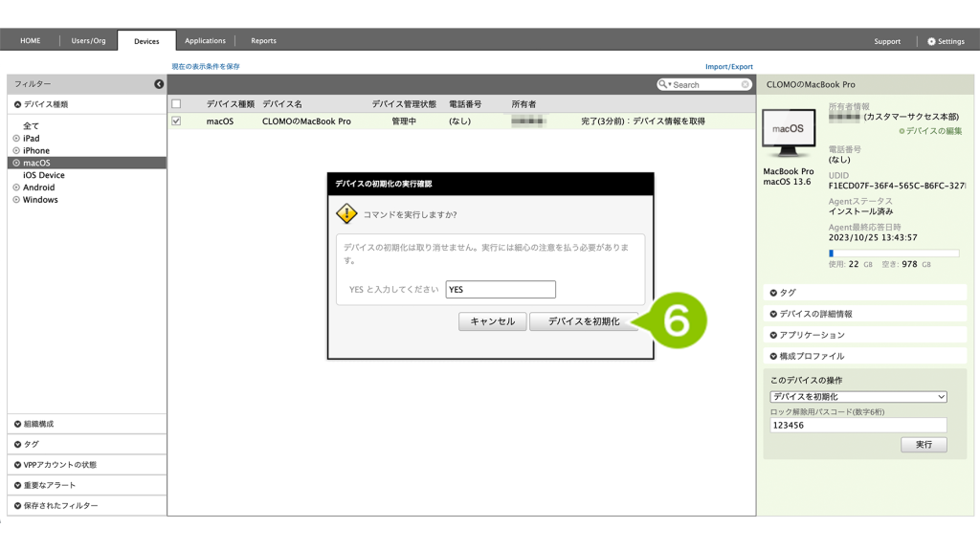This screenshot has width=980, height=551.
Task: Click the 完了(3分前)：デバイス情報を取得 status text
Action: click(x=643, y=121)
